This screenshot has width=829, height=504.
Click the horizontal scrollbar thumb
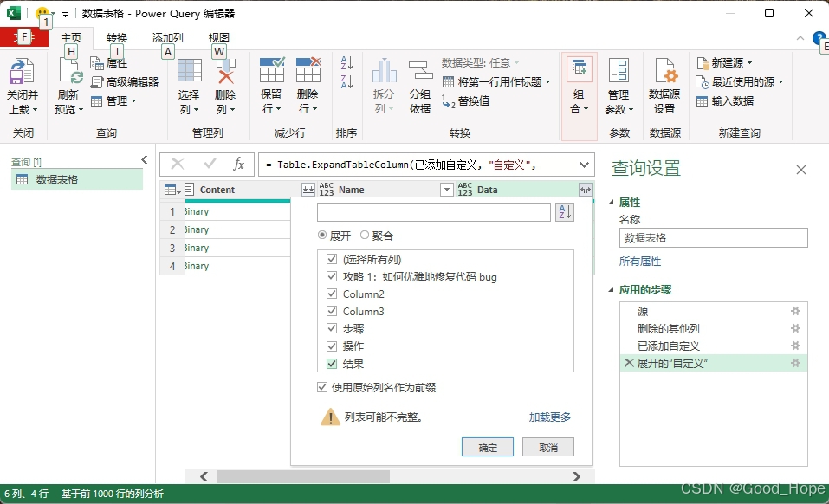tap(303, 476)
